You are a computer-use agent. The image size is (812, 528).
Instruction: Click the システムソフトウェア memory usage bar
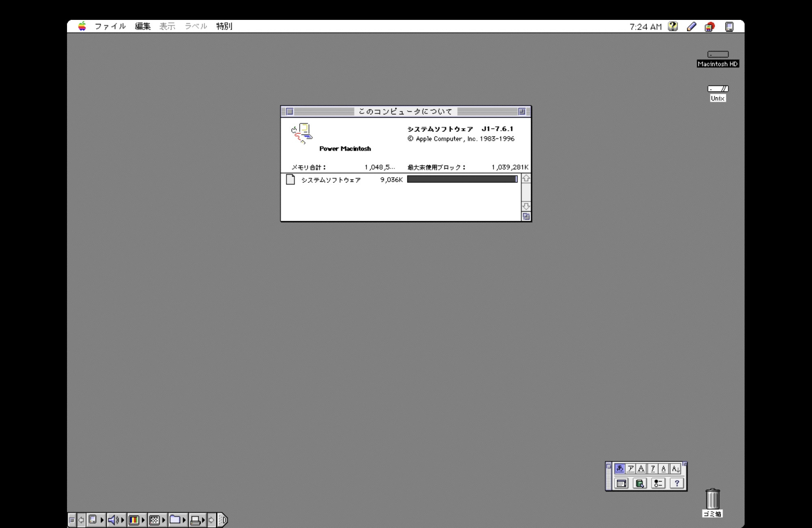point(462,179)
